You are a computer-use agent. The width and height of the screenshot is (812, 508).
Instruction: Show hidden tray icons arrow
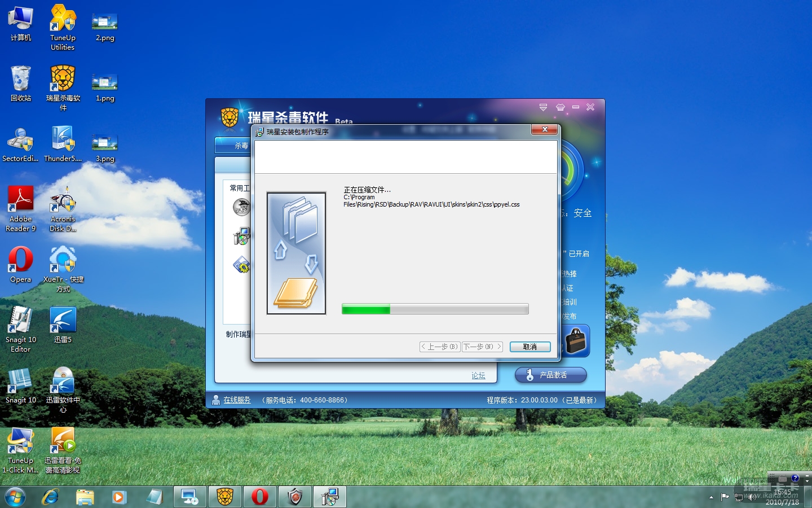(x=711, y=497)
